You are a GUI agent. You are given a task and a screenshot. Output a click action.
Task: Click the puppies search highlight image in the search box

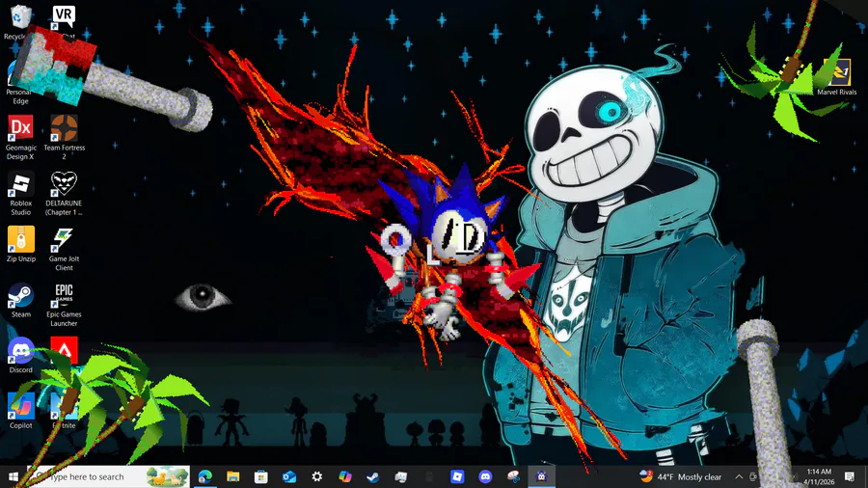(x=168, y=476)
